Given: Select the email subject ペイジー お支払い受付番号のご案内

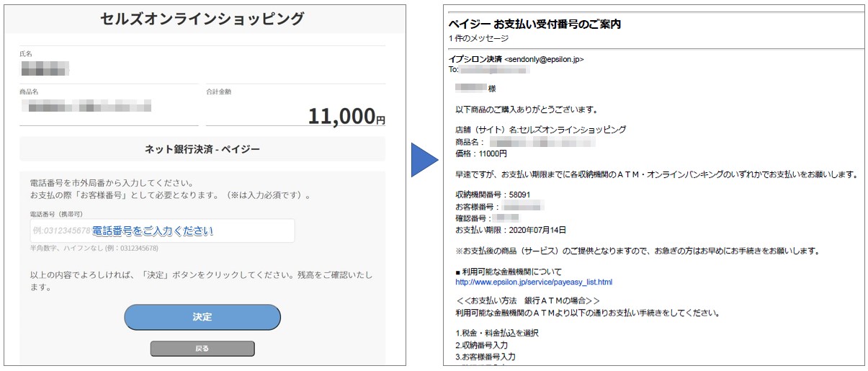Looking at the screenshot, I should 534,24.
